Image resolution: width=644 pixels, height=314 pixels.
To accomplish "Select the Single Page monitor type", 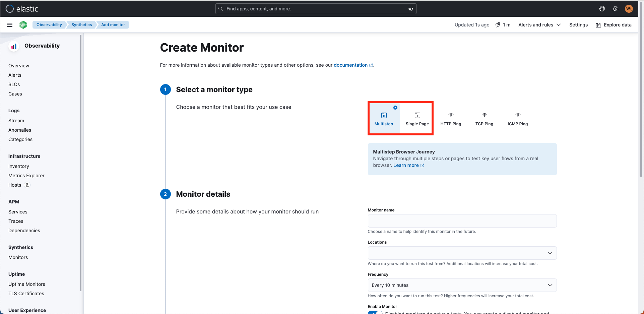I will (x=417, y=119).
